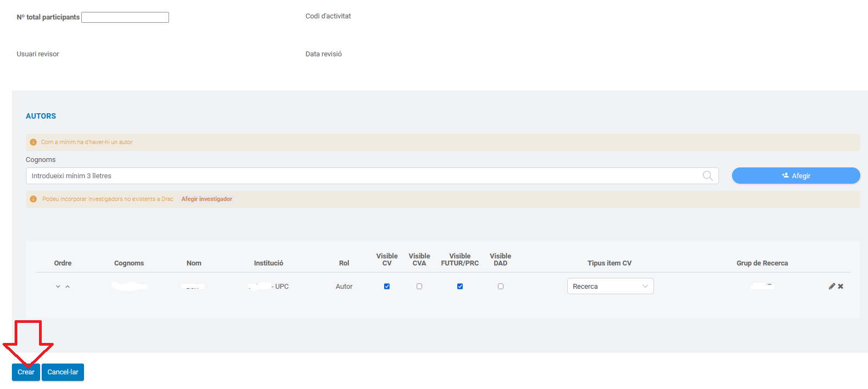Edit the author row with pencil icon
The width and height of the screenshot is (868, 389).
[832, 286]
